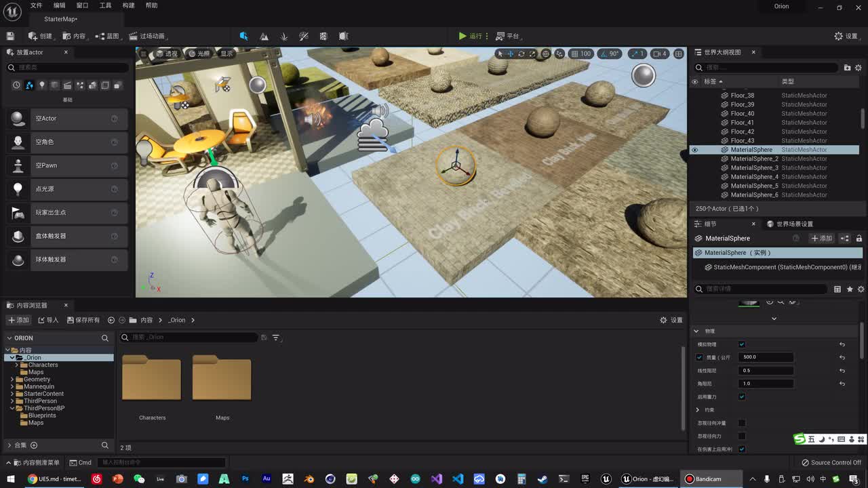The width and height of the screenshot is (868, 488).
Task: Disable the Enable Gravity (启用重力) checkbox
Action: [x=742, y=396]
